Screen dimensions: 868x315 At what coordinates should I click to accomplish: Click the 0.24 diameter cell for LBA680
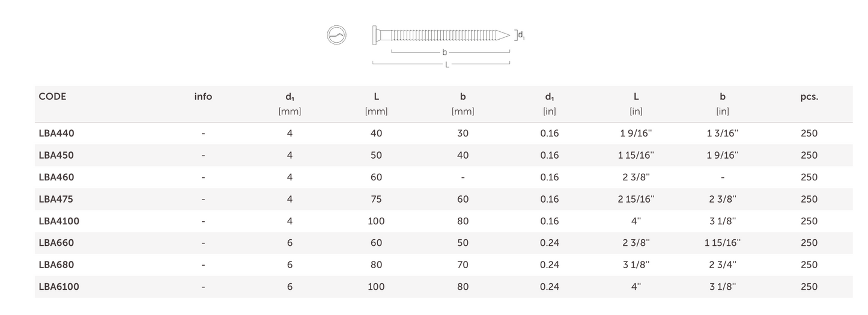point(550,265)
